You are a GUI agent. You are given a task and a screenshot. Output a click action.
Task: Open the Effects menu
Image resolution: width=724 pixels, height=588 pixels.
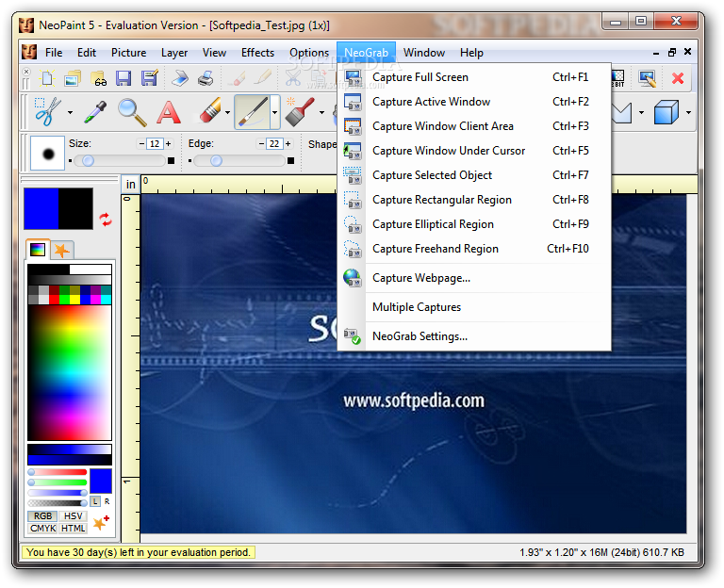point(257,53)
